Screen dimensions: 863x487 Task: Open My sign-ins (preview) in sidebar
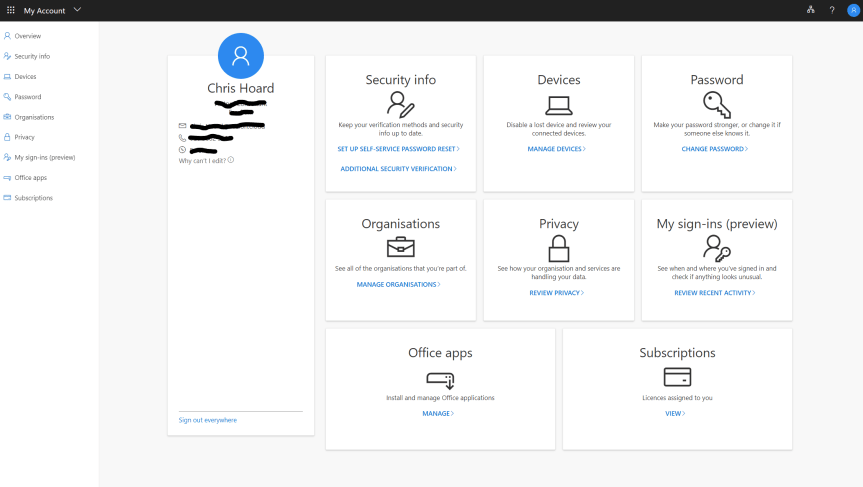(44, 157)
